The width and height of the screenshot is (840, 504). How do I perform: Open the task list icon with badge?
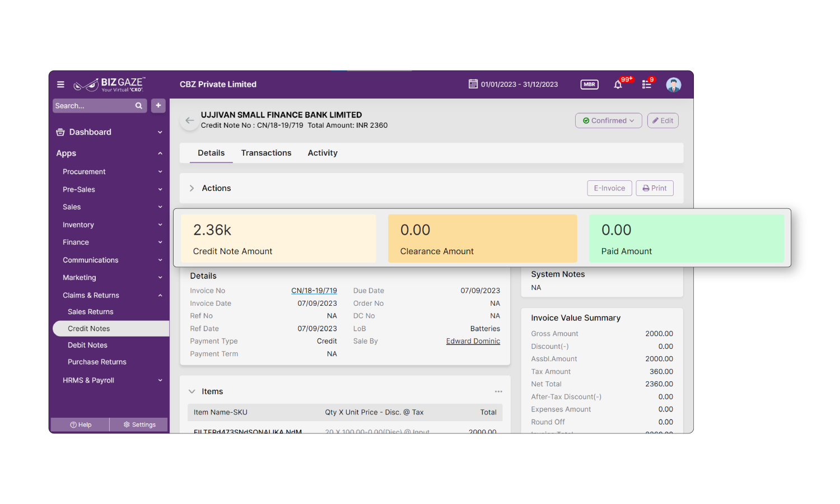click(x=647, y=85)
